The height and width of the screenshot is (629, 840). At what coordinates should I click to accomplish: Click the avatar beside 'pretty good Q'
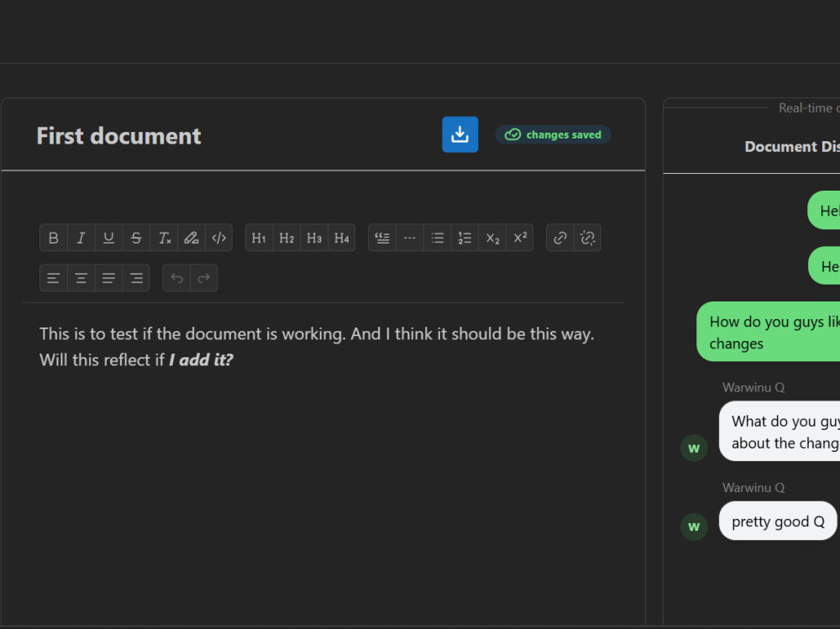(x=694, y=527)
